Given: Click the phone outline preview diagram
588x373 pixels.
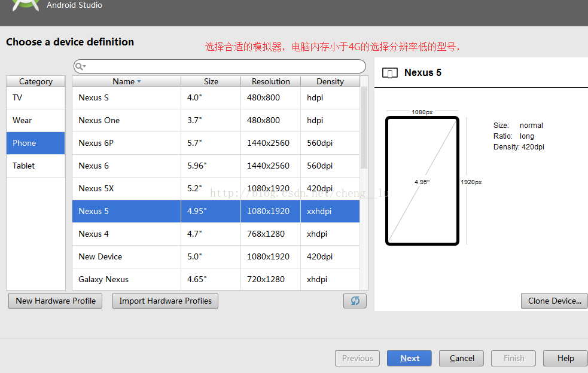Looking at the screenshot, I should coord(422,181).
